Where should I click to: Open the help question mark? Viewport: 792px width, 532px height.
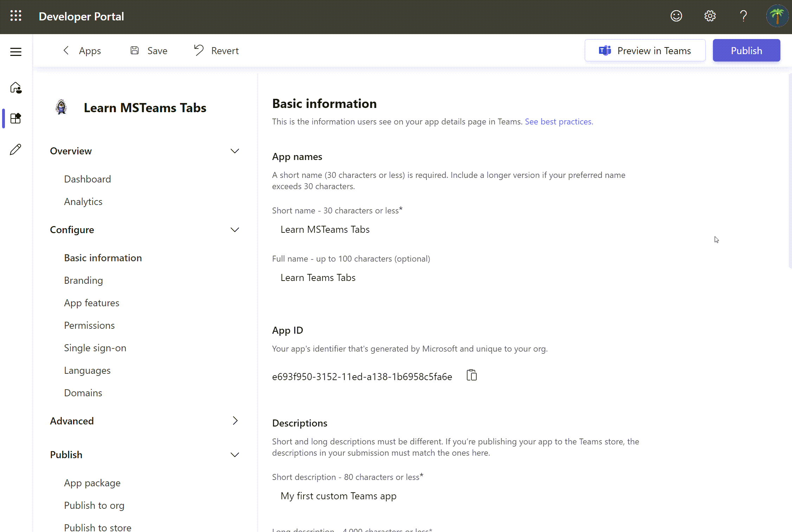743,16
